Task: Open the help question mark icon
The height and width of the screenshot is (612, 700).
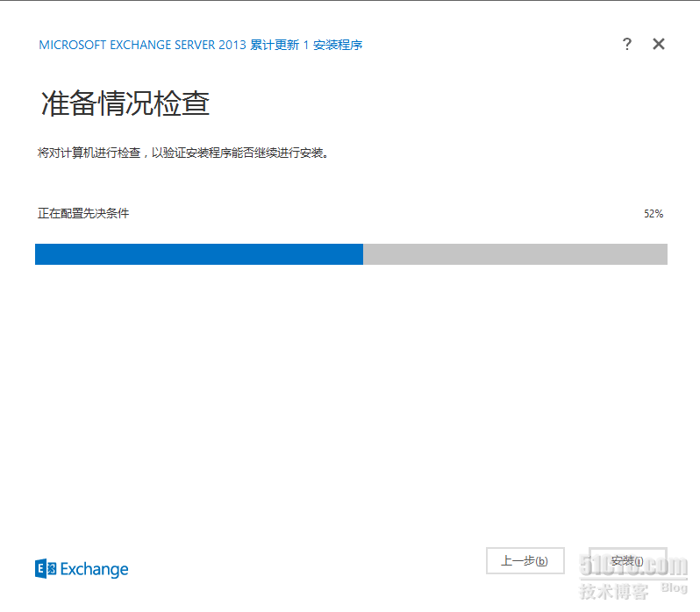Action: point(627,44)
